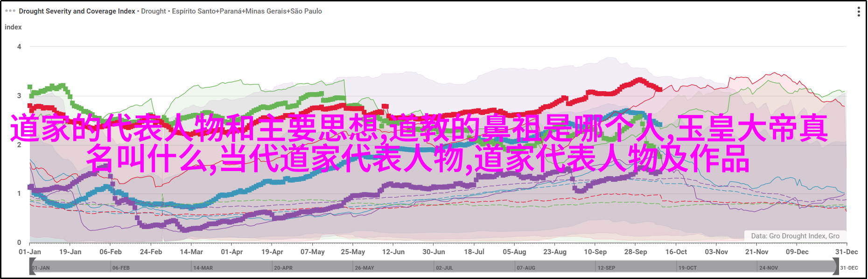This screenshot has width=868, height=279.
Task: Click the x-axis label 09-Dec
Action: pyautogui.click(x=797, y=252)
